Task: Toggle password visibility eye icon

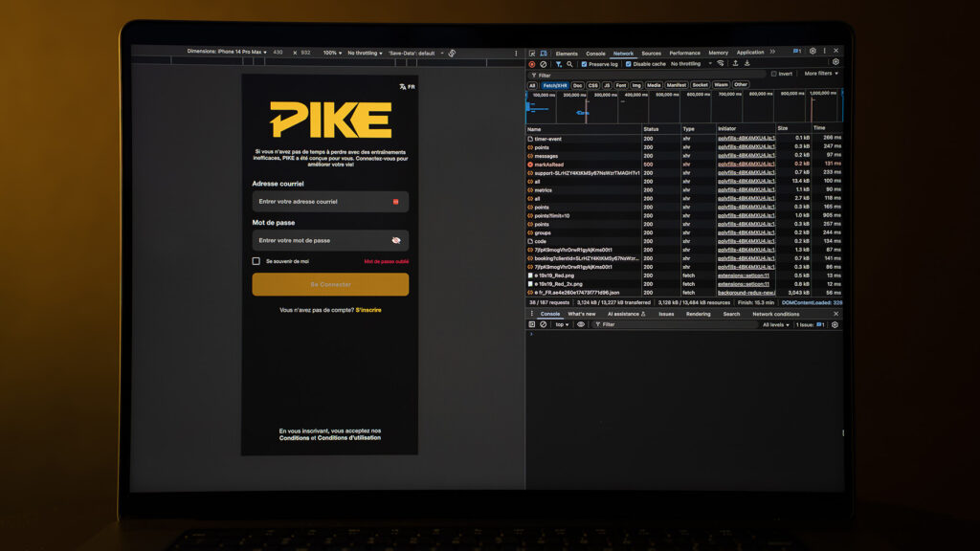Action: point(395,240)
